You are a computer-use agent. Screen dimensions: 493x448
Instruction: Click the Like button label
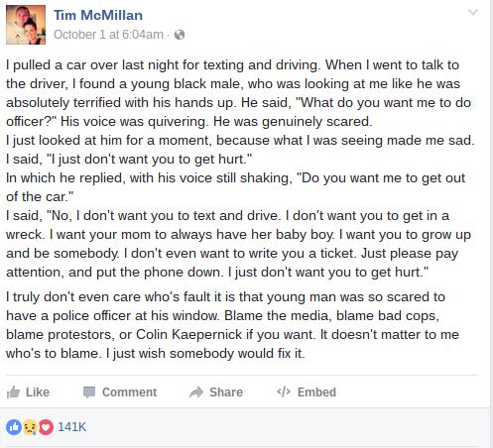tap(38, 392)
